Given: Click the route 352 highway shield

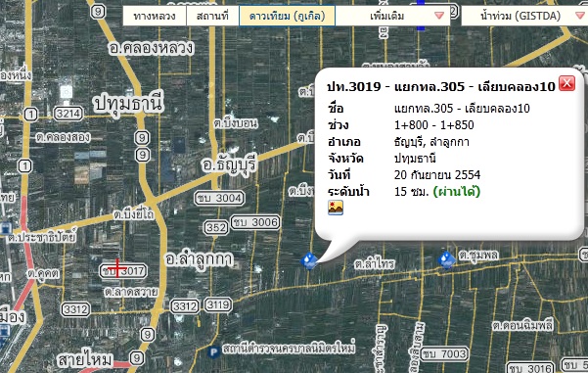Looking at the screenshot, I should [x=216, y=228].
